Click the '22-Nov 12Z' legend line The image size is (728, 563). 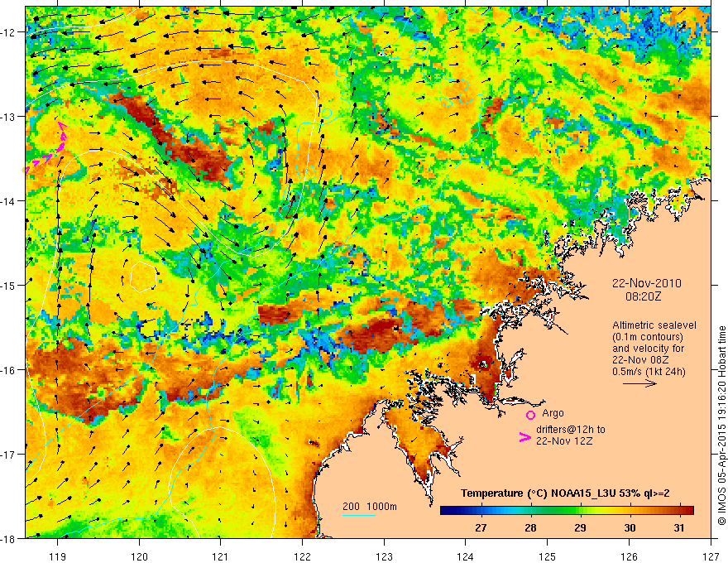(564, 441)
